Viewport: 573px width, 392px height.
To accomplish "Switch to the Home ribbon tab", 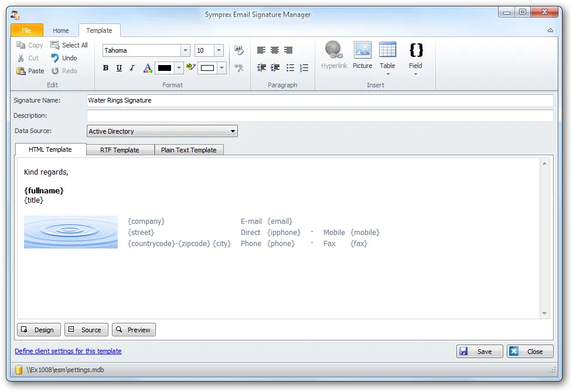I will 61,30.
